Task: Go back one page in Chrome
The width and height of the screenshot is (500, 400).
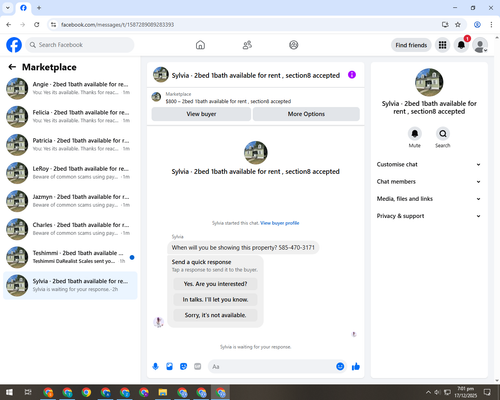Action: pos(9,25)
